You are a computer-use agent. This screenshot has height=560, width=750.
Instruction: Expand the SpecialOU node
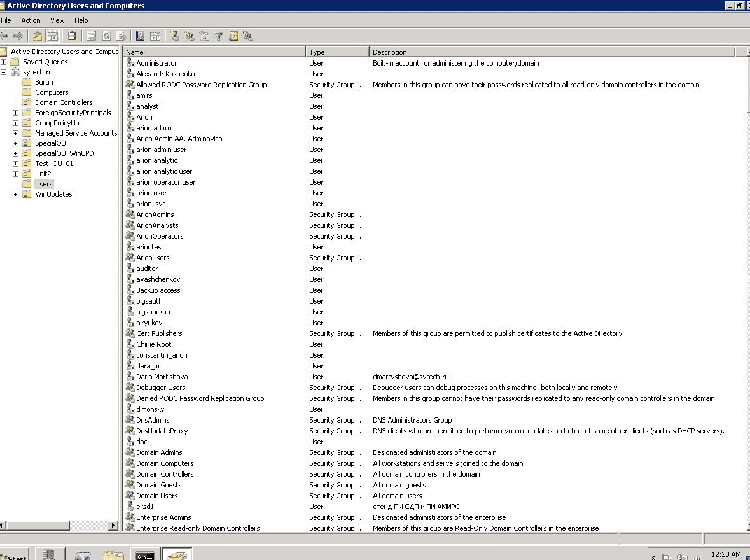click(15, 143)
